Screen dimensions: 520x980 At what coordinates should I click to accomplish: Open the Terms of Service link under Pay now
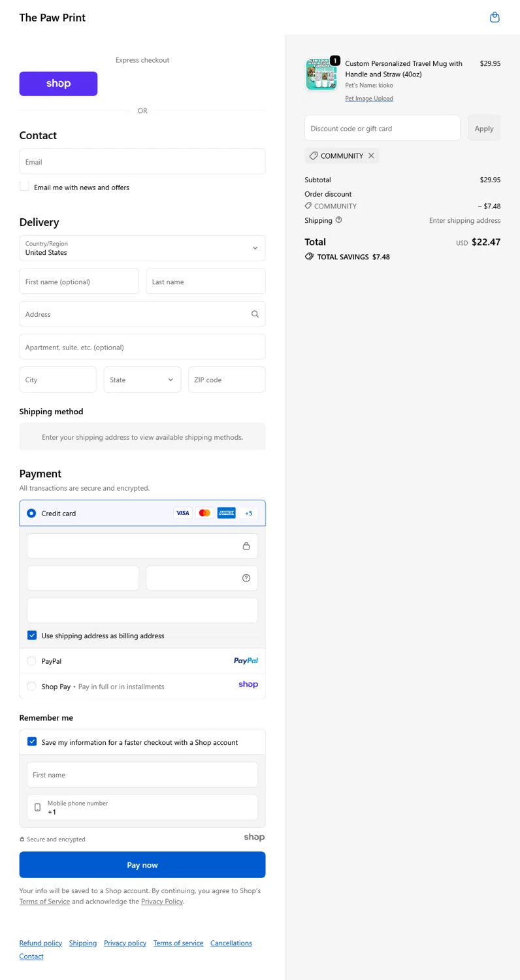pos(44,902)
